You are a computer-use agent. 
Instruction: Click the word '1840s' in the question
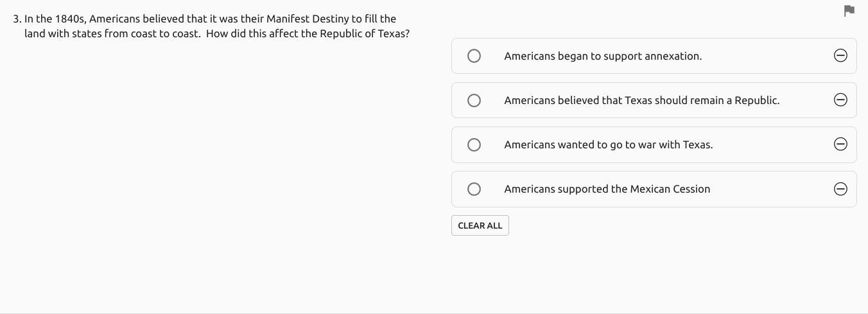click(x=70, y=19)
